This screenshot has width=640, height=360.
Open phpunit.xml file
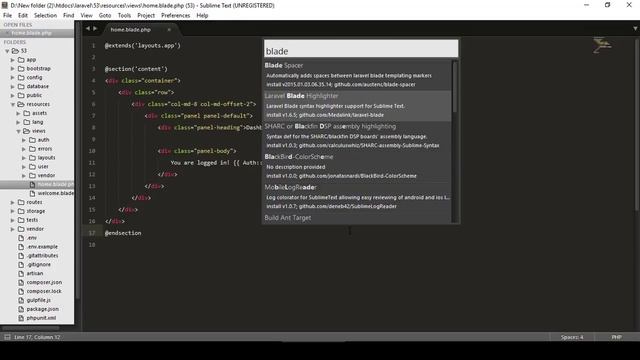coord(41,318)
